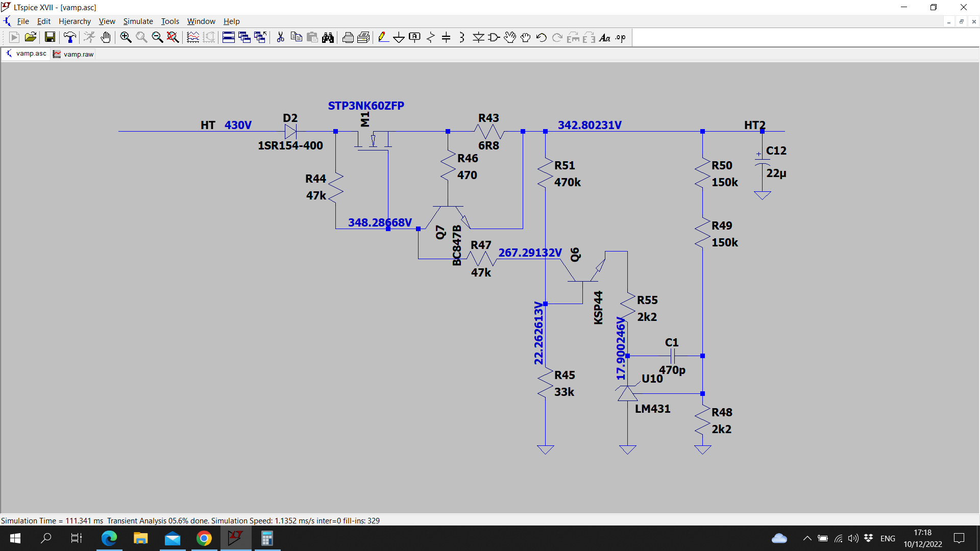Zoom out with the magnifier minus icon

[157, 37]
